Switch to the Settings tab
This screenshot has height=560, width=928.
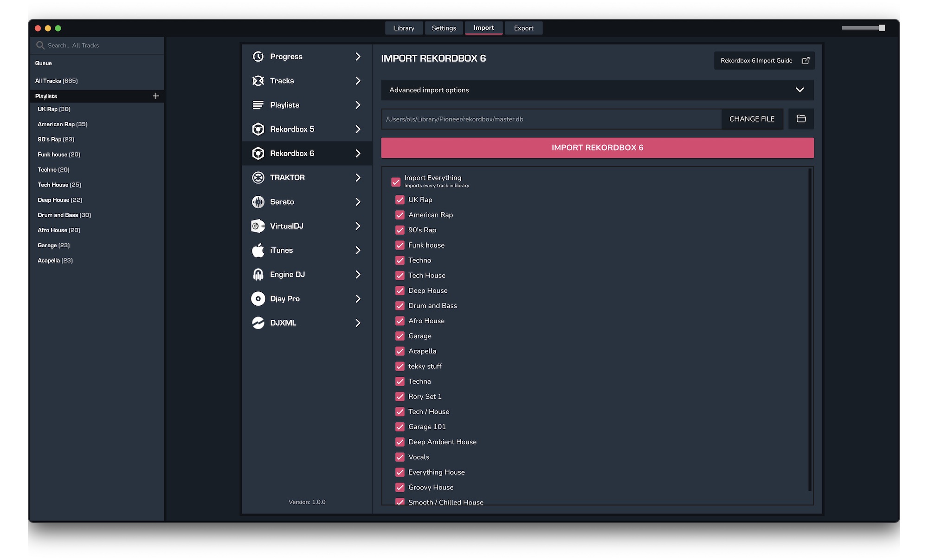444,28
